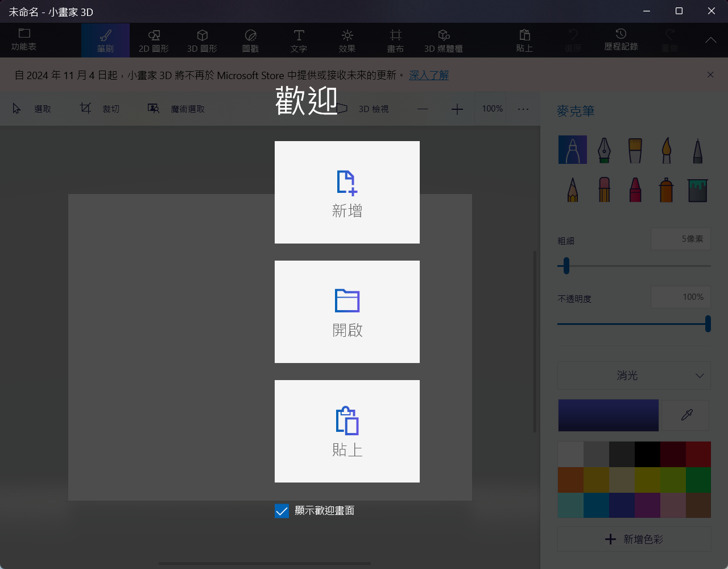
Task: Uncheck the 顯示歡迎畫面 checkbox
Action: [282, 511]
